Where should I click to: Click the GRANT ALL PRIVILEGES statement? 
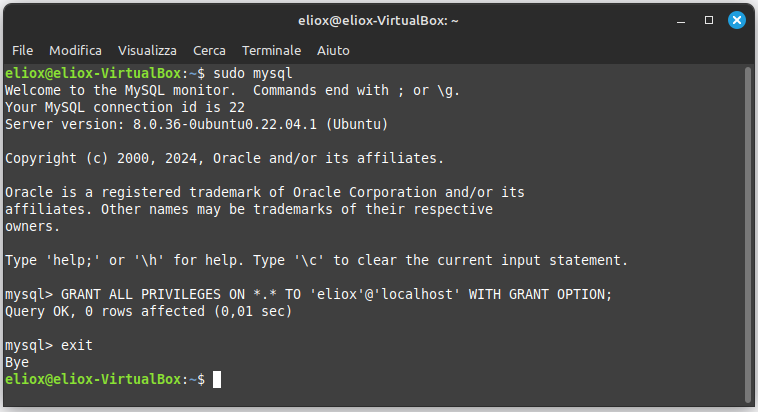pyautogui.click(x=335, y=294)
